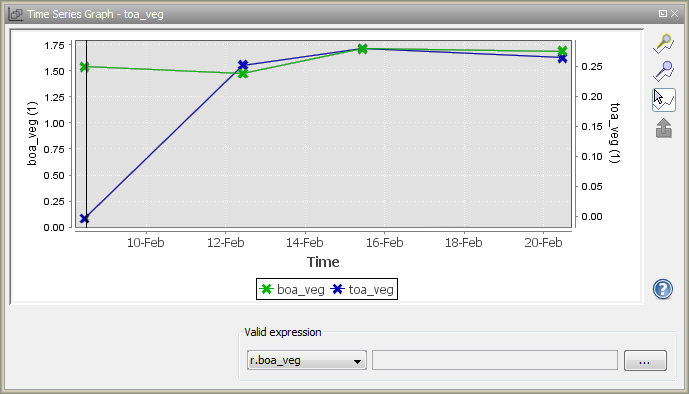Click the 14-Feb x-axis tick label
689x394 pixels.
click(x=305, y=242)
